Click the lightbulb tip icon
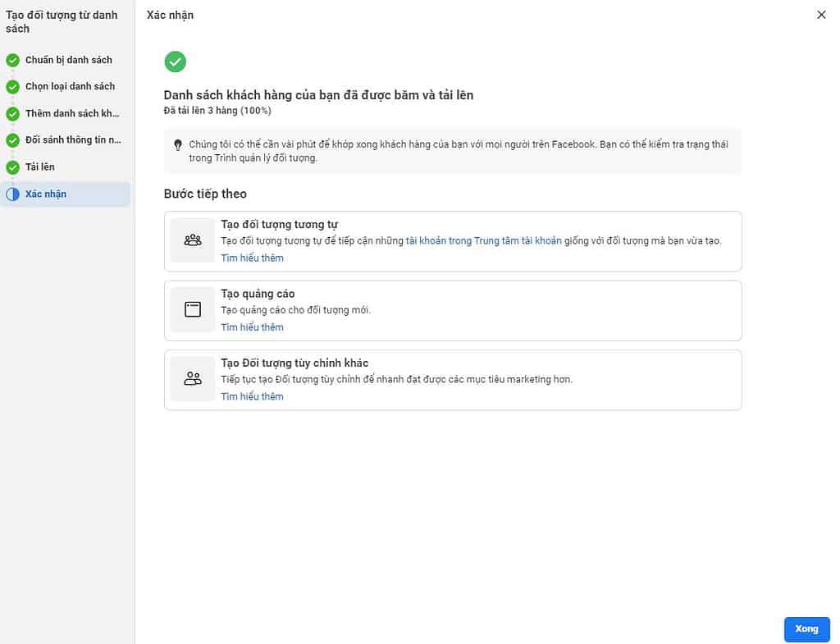The image size is (840, 644). (178, 144)
